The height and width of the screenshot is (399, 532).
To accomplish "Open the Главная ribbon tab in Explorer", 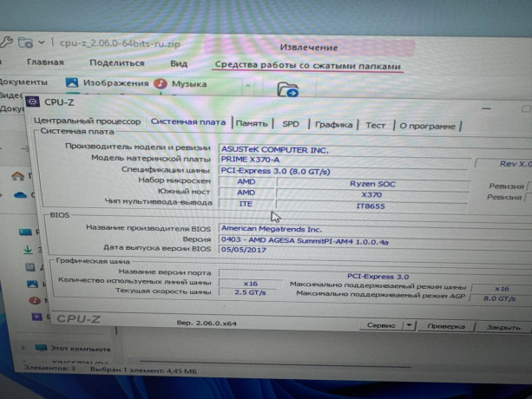I will coord(45,62).
